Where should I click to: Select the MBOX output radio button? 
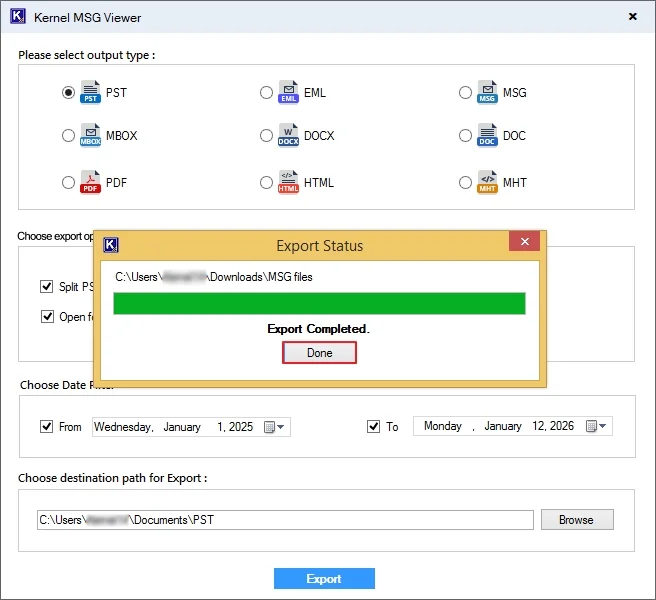pyautogui.click(x=68, y=136)
